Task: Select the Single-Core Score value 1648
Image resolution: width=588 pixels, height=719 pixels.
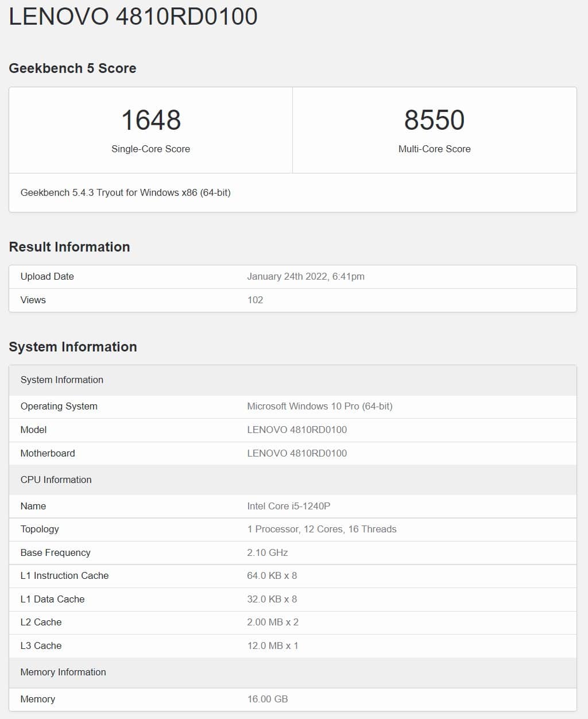Action: (x=151, y=120)
